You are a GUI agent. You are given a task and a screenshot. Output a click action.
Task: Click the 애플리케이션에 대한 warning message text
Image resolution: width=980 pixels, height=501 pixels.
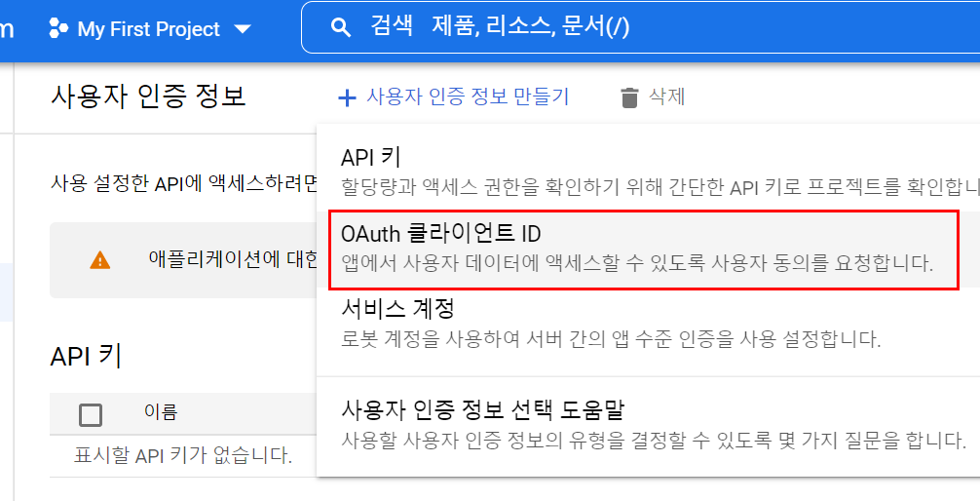pyautogui.click(x=233, y=259)
